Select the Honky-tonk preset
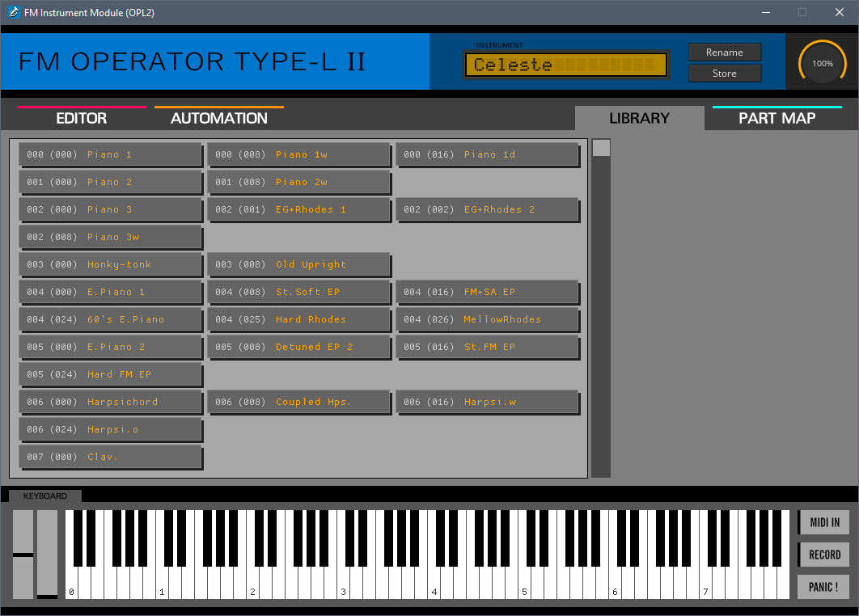859x616 pixels. point(111,264)
